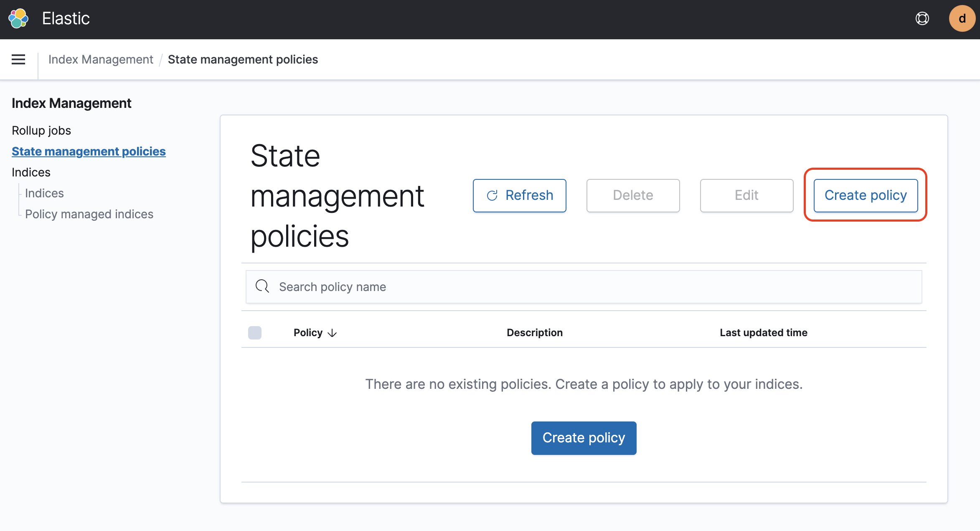Click the outlined Create policy button
This screenshot has height=531, width=980.
click(x=866, y=195)
